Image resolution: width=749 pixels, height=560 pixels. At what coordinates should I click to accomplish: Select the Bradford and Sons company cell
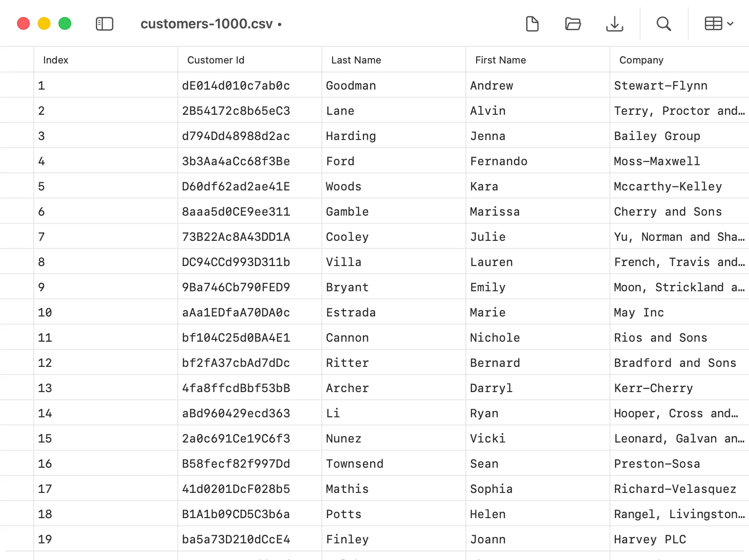click(x=680, y=362)
